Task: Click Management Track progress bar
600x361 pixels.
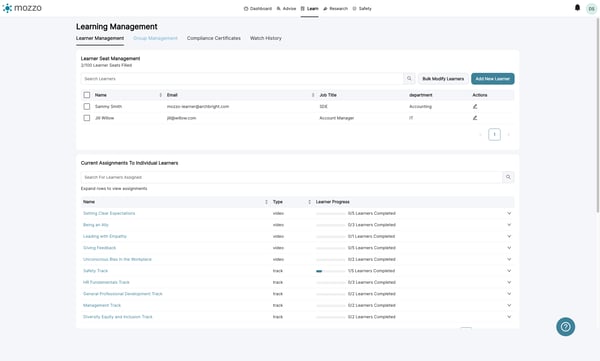Action: 331,305
